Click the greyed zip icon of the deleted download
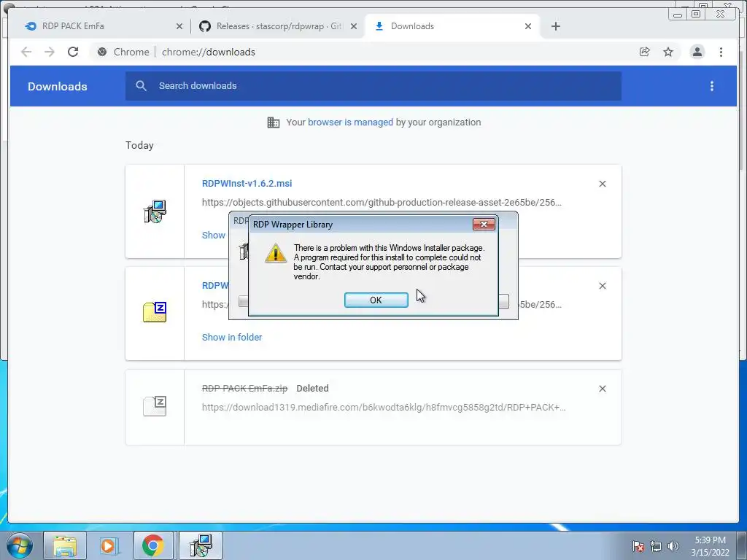This screenshot has height=560, width=747. click(155, 406)
